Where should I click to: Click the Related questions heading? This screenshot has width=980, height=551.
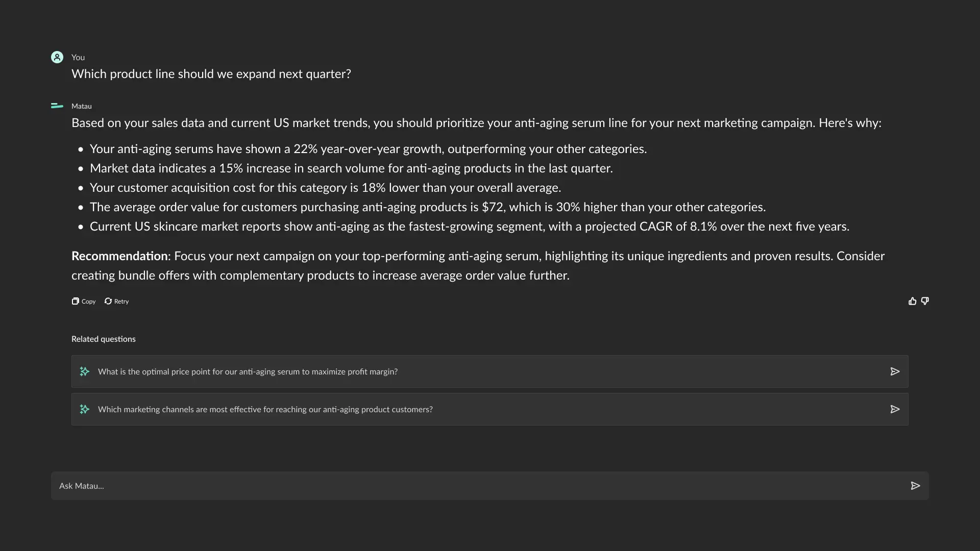(x=103, y=339)
